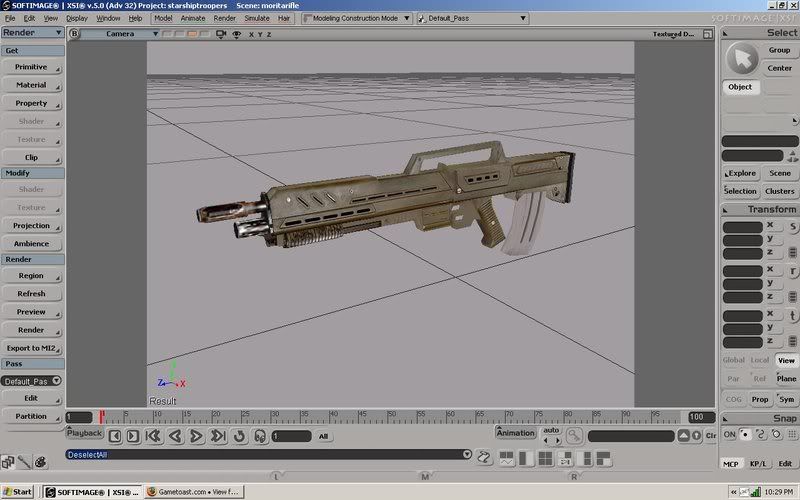Image resolution: width=800 pixels, height=500 pixels.
Task: Click the current frame number field
Action: pos(291,436)
